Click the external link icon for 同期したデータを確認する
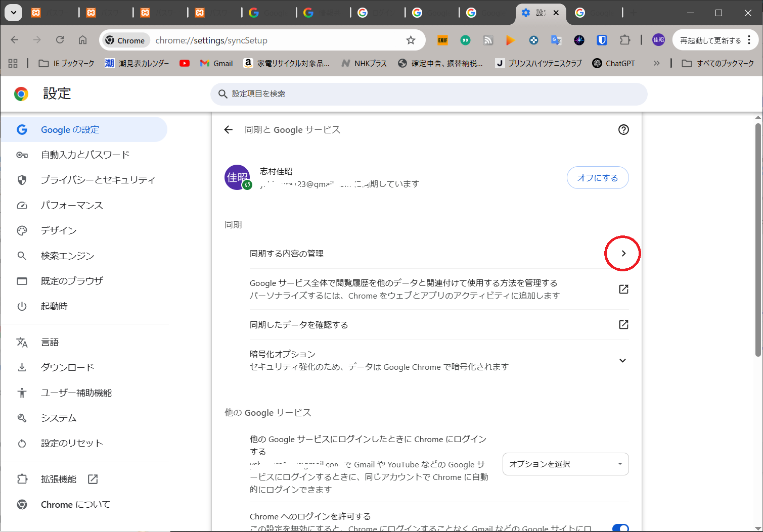The width and height of the screenshot is (763, 532). point(623,324)
